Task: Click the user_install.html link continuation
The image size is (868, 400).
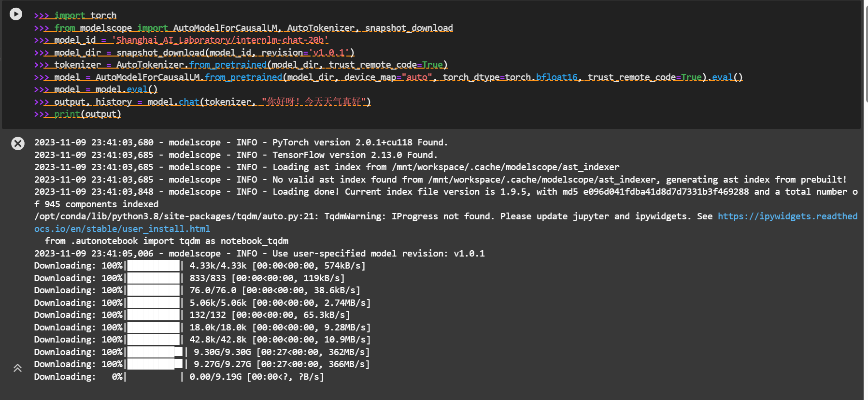Action: pyautogui.click(x=122, y=229)
